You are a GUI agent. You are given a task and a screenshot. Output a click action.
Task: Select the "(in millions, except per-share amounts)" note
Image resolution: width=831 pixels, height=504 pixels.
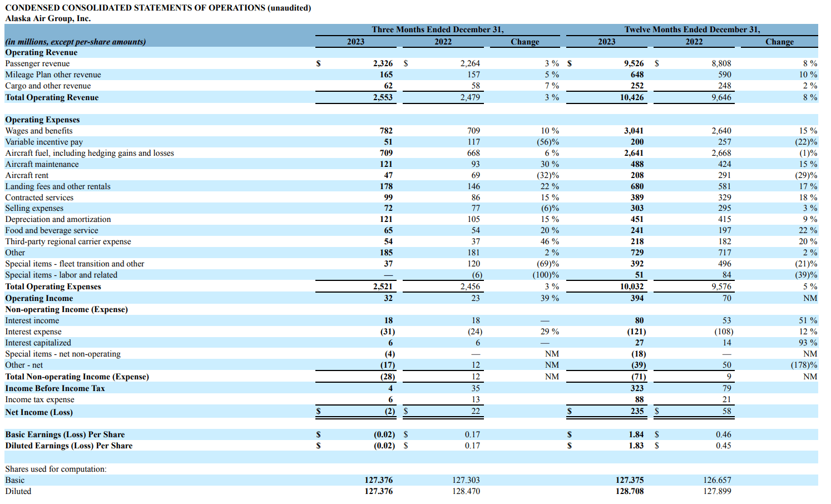(76, 42)
